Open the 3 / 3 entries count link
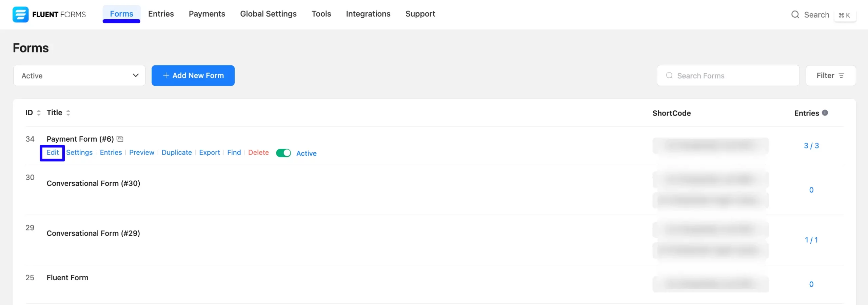 coord(811,146)
